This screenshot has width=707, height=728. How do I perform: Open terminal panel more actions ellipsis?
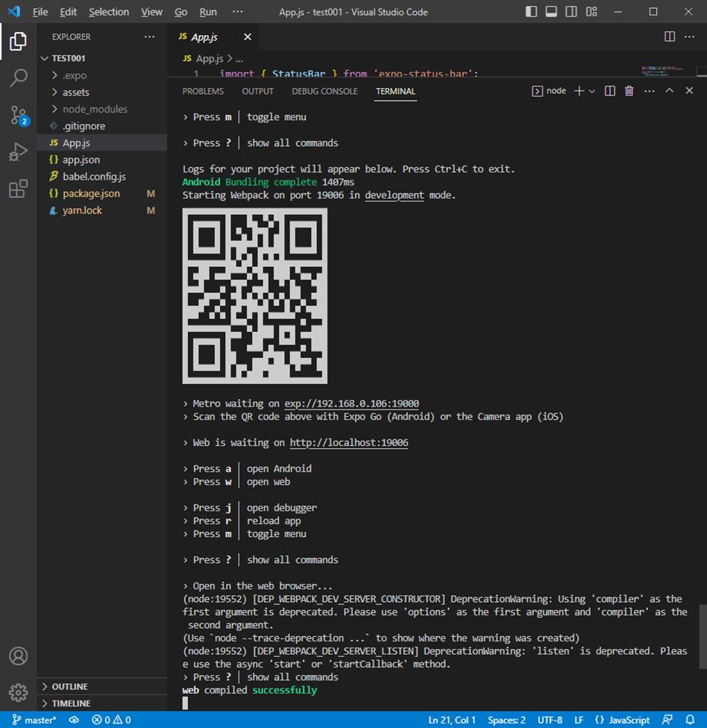[649, 91]
